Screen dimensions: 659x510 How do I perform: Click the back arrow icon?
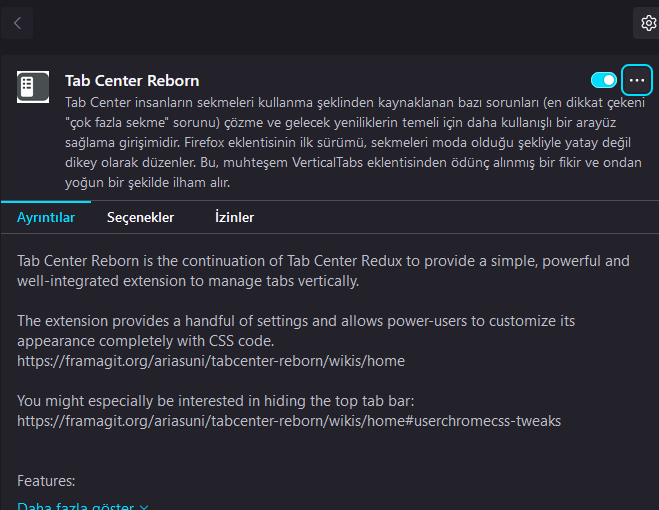(17, 22)
